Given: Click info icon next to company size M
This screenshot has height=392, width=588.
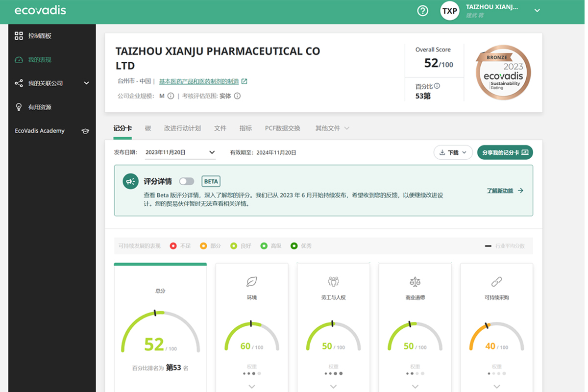Looking at the screenshot, I should coord(171,96).
